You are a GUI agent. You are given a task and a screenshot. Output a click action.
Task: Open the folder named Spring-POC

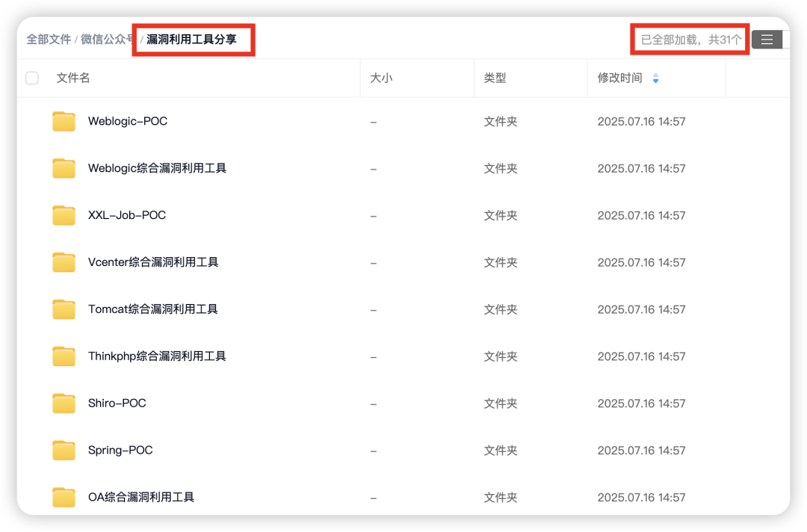pos(120,451)
